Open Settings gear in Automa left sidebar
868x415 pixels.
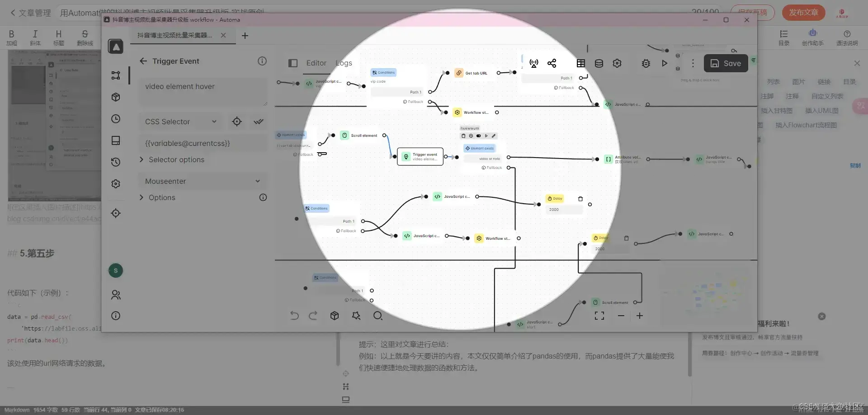pyautogui.click(x=116, y=184)
